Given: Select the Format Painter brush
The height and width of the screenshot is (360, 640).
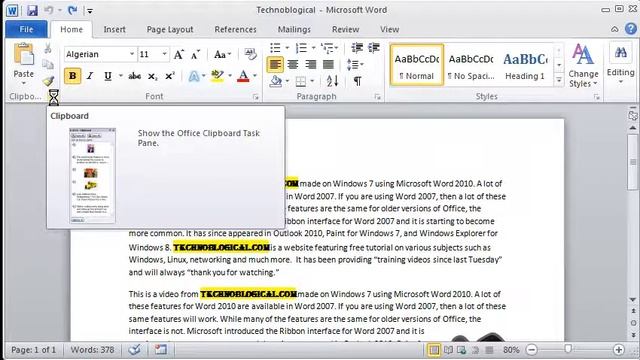Looking at the screenshot, I should tap(49, 81).
